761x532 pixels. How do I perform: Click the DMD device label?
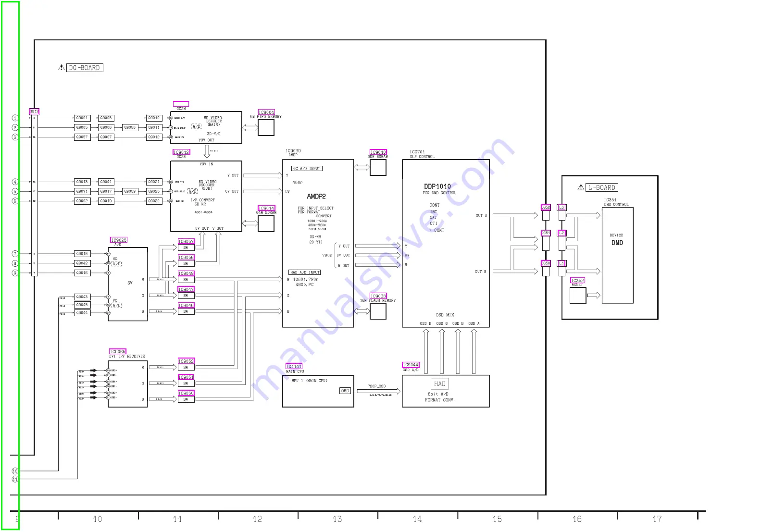(x=617, y=243)
